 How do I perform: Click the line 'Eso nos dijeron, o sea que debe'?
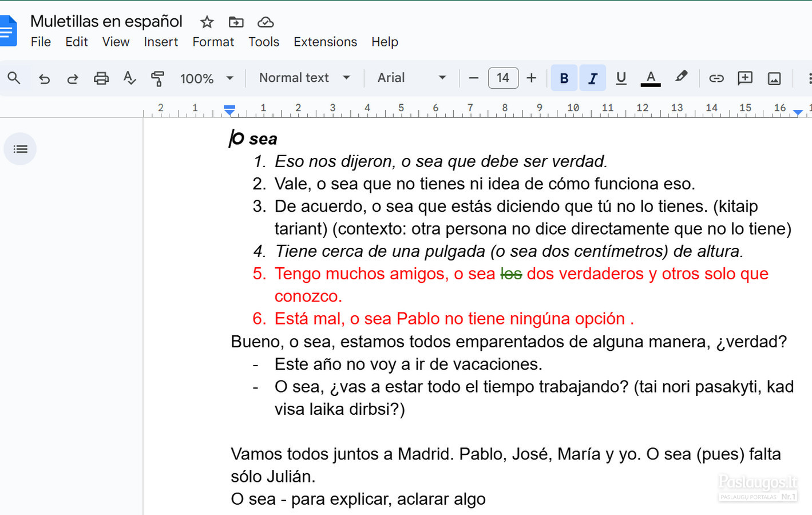click(441, 161)
